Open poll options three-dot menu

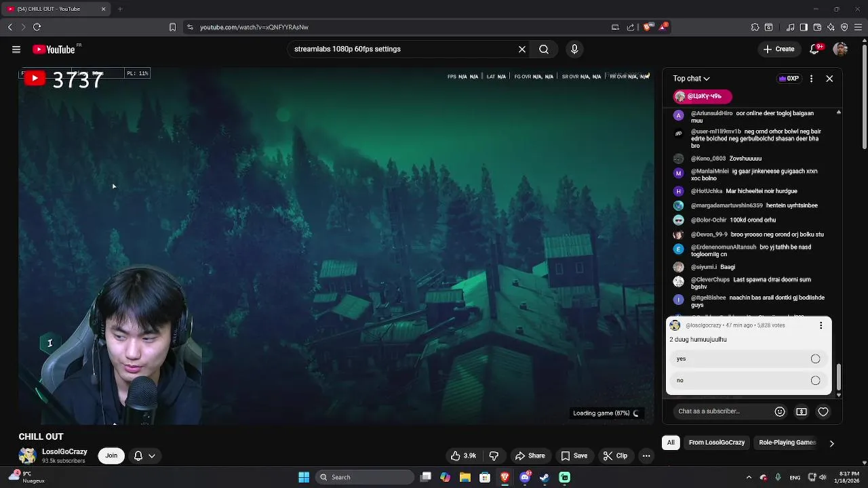point(821,325)
